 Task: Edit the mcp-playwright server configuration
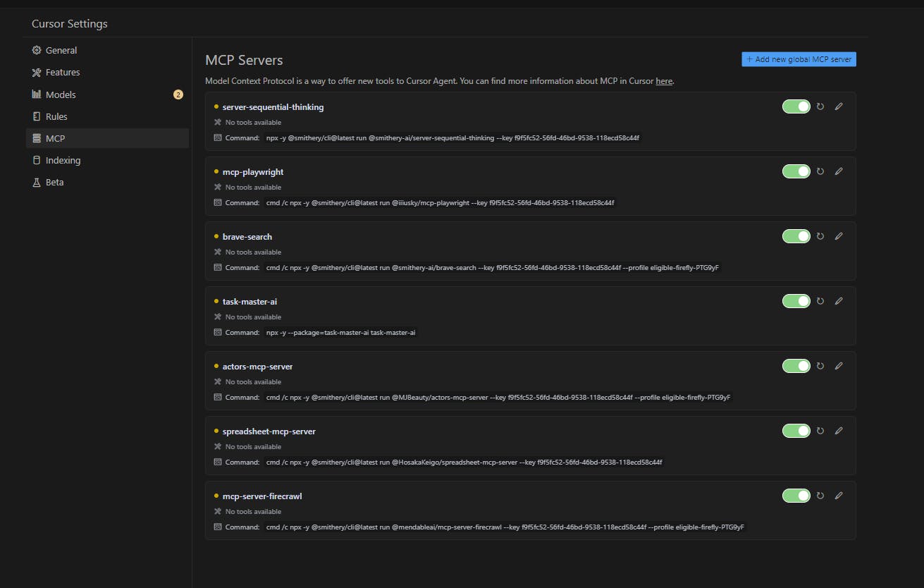(839, 171)
